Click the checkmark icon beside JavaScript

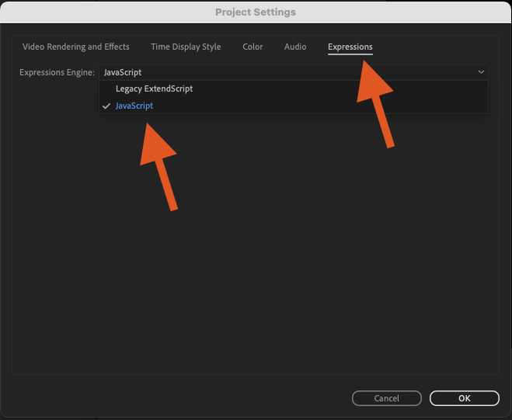coord(106,106)
